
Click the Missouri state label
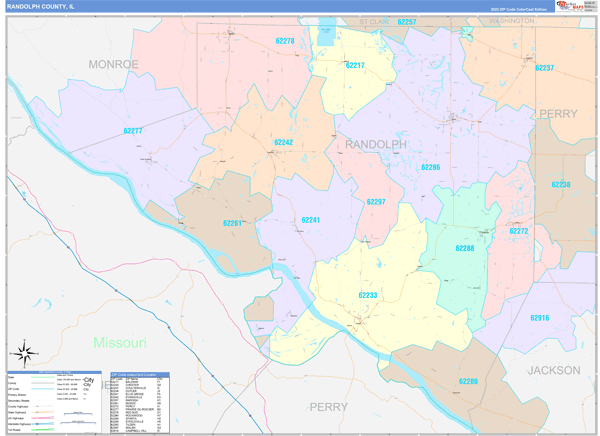click(x=120, y=342)
